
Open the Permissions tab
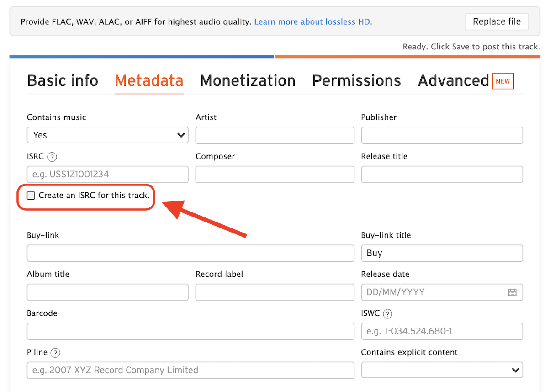click(x=356, y=80)
